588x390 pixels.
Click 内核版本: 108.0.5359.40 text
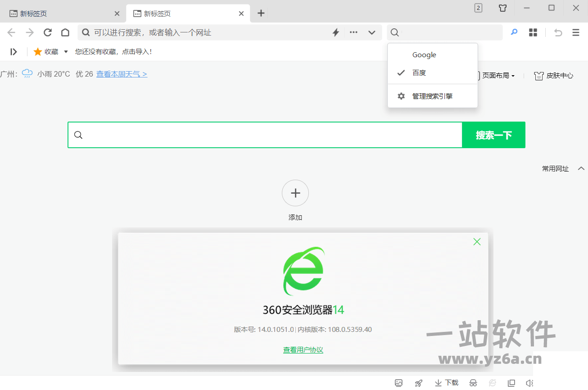point(335,330)
